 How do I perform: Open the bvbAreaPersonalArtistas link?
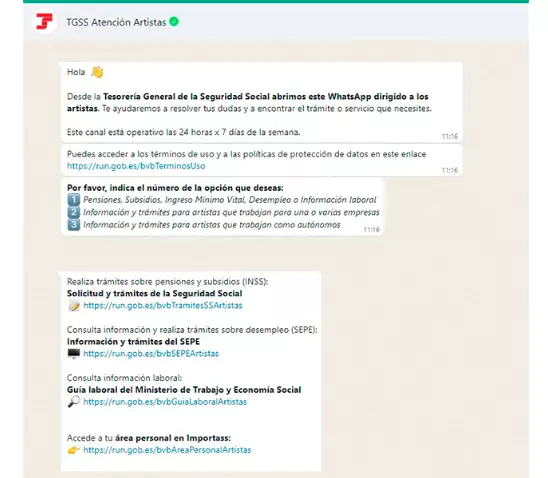[167, 450]
